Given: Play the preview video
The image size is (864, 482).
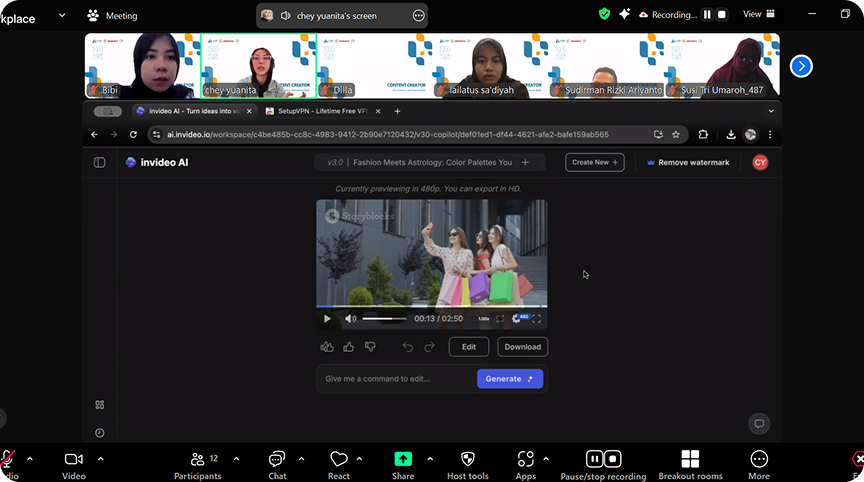Looking at the screenshot, I should pyautogui.click(x=327, y=318).
